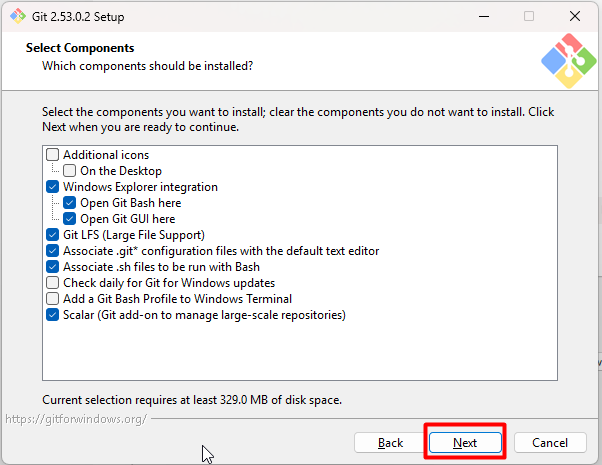The image size is (602, 465).
Task: Uncheck the Scalar Git add-on option
Action: pyautogui.click(x=53, y=315)
